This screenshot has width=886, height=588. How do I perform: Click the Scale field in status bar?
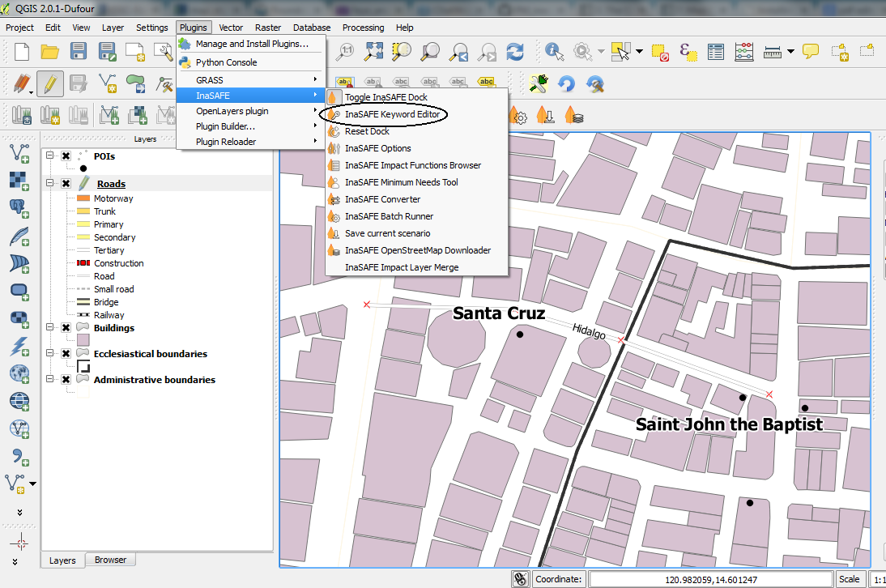coord(878,580)
